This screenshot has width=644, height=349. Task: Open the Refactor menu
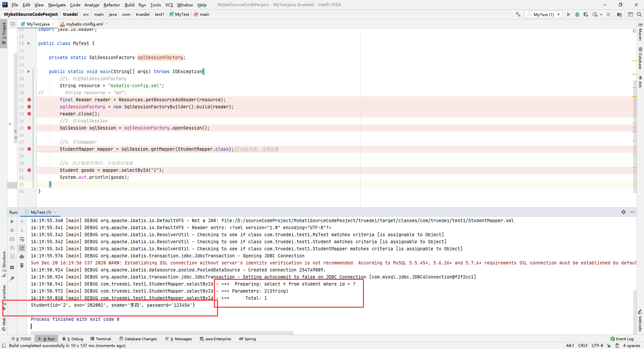[112, 5]
